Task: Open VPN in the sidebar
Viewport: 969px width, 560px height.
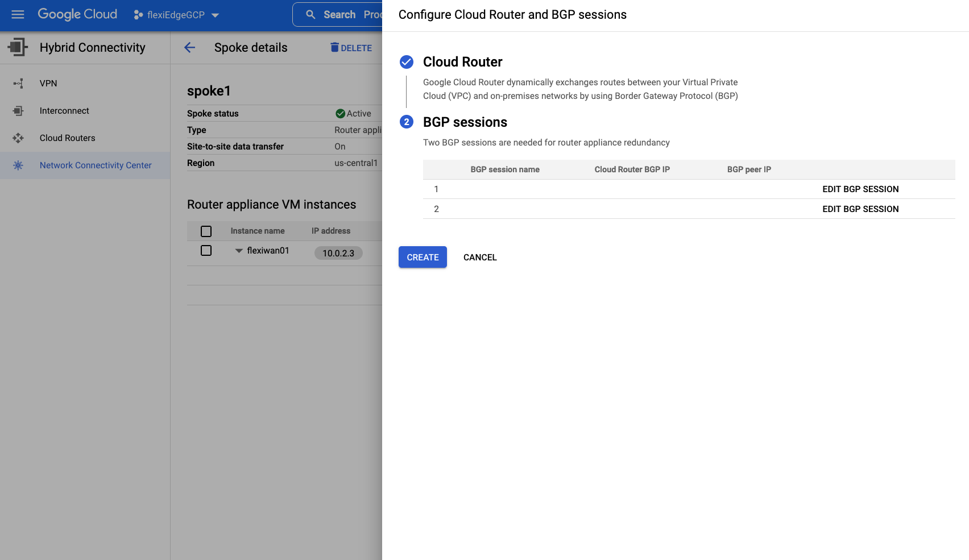Action: pyautogui.click(x=85, y=84)
